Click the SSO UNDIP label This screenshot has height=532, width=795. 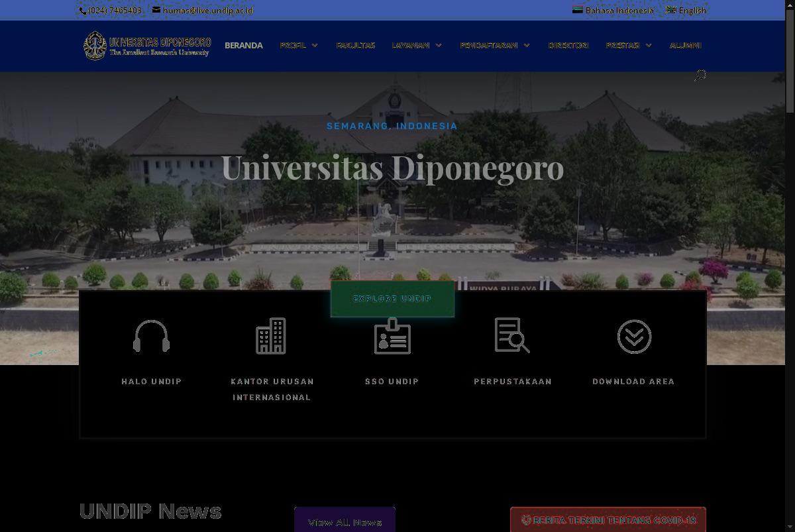click(392, 382)
